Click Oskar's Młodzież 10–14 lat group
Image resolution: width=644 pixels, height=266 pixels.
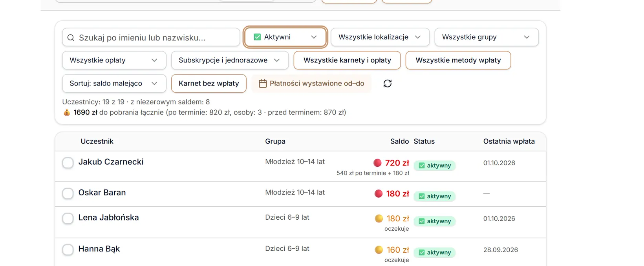[x=295, y=192]
